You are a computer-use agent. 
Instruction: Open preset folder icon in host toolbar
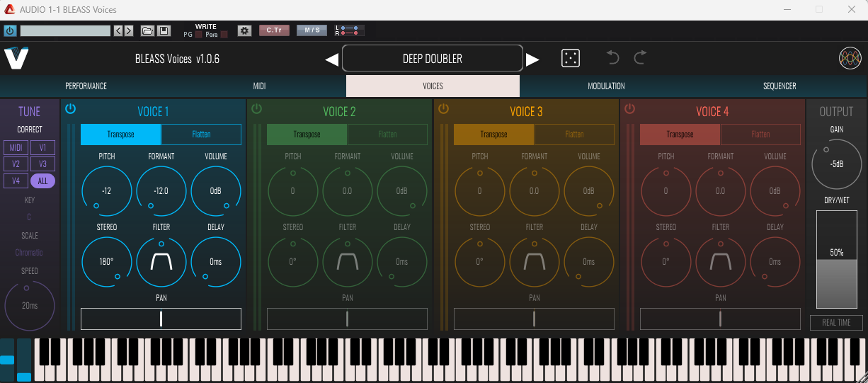coord(147,30)
